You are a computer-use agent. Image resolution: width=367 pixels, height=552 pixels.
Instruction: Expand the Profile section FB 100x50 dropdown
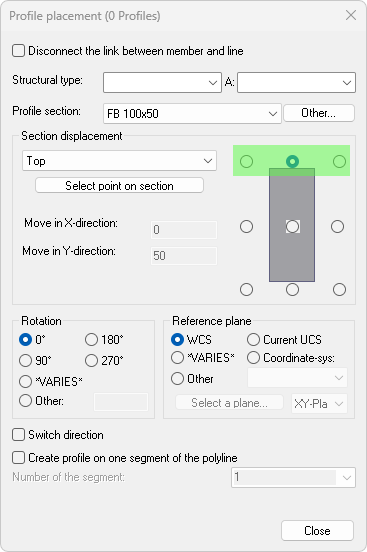192,113
